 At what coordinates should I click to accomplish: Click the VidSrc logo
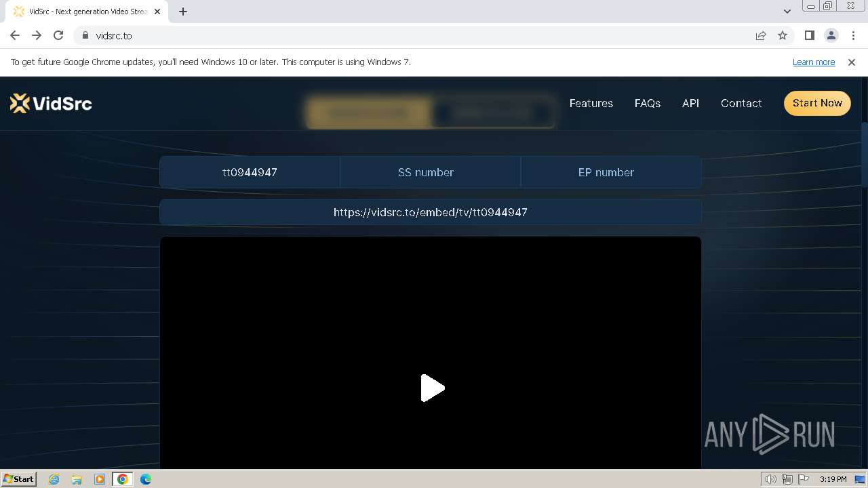point(51,103)
